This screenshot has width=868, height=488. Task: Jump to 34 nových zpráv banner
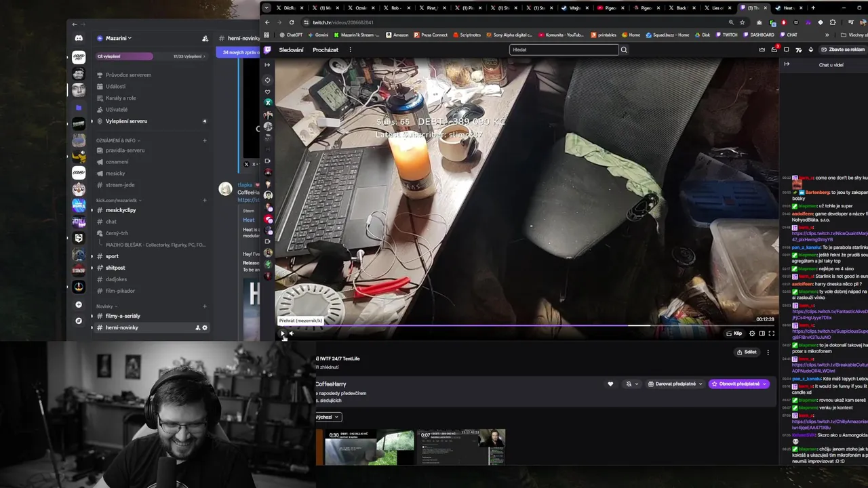pyautogui.click(x=238, y=52)
